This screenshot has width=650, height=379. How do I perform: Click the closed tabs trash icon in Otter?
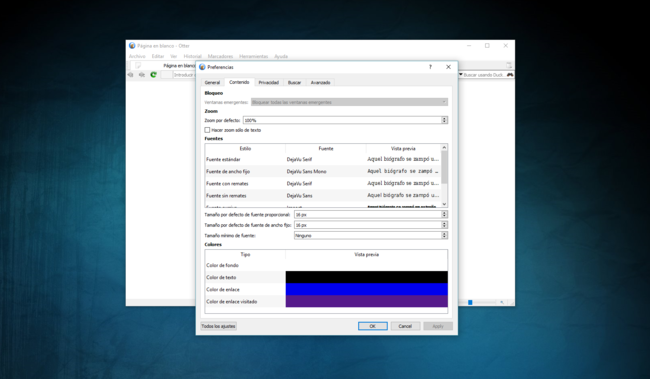click(509, 65)
